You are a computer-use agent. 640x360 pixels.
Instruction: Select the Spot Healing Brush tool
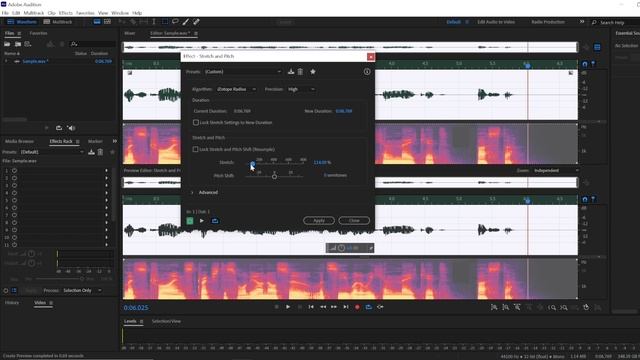[x=196, y=22]
